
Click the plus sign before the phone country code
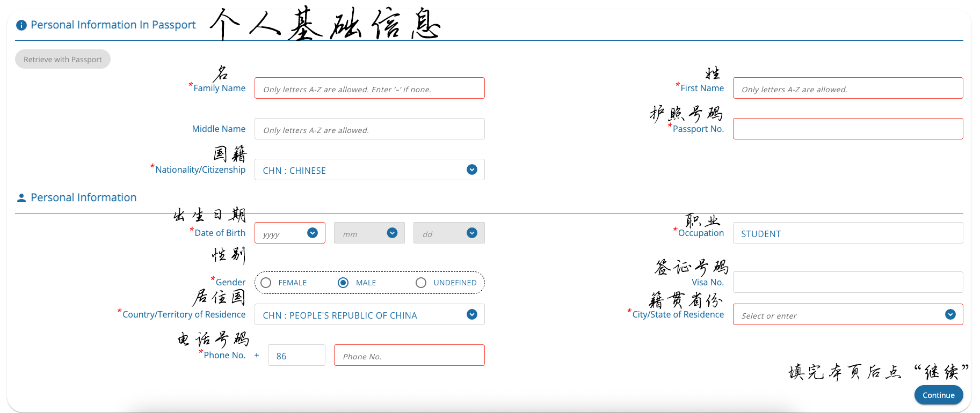tap(257, 355)
